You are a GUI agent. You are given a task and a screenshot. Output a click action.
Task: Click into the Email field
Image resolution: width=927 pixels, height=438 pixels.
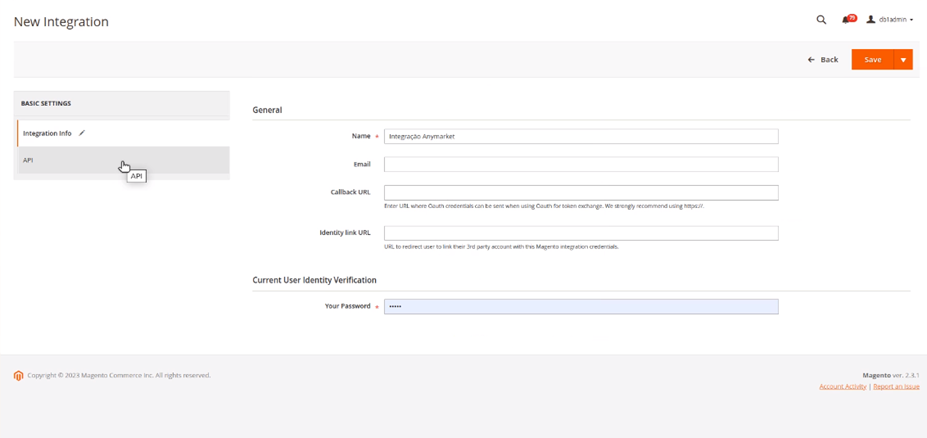581,164
